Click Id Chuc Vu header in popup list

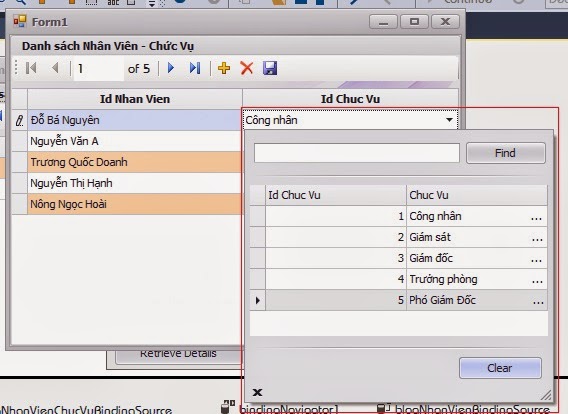[x=336, y=195]
